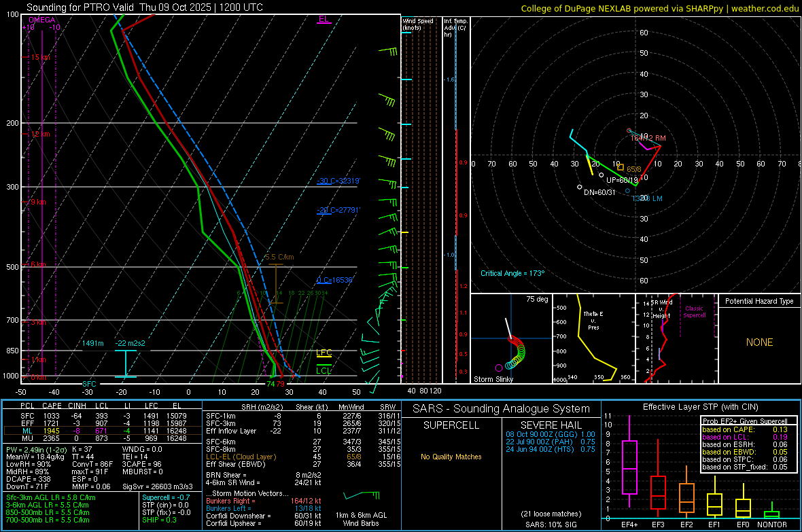Click the 'PW = 2.49in' precipitable water value

[35, 449]
